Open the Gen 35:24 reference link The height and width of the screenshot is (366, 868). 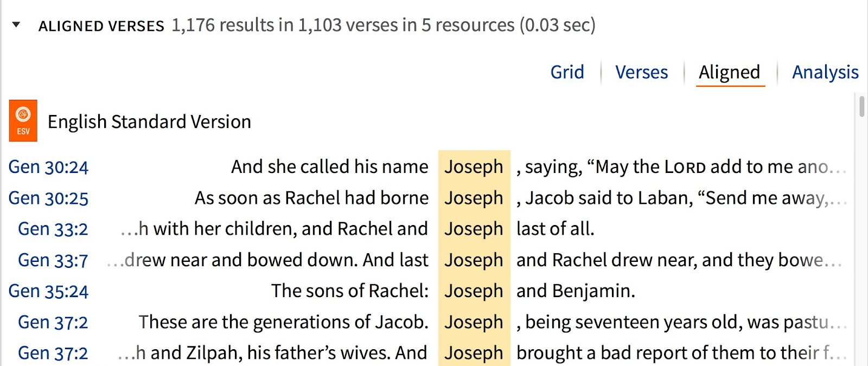[48, 291]
